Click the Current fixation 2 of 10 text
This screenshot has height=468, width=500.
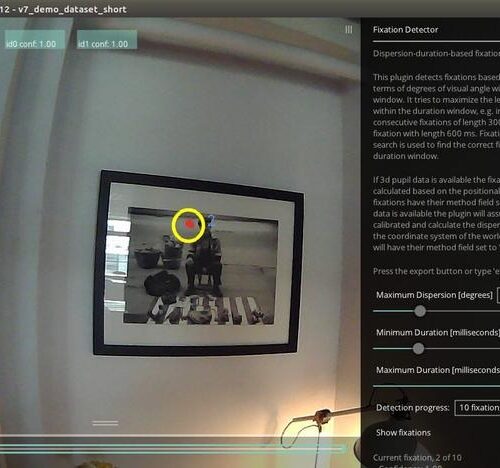coord(417,458)
